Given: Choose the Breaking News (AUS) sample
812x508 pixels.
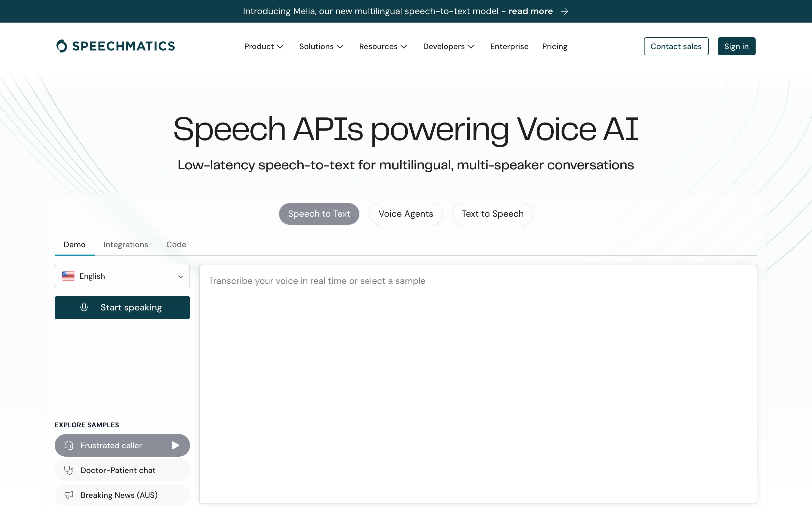Looking at the screenshot, I should [122, 495].
